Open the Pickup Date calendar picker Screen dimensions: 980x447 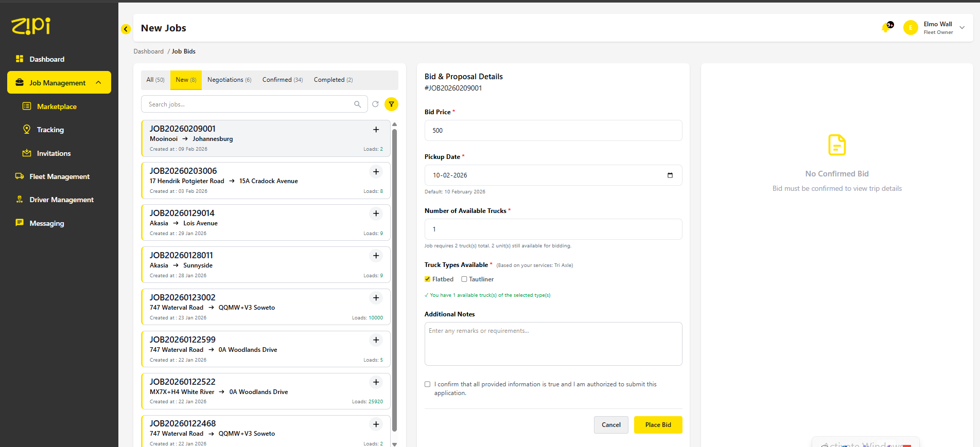point(670,175)
